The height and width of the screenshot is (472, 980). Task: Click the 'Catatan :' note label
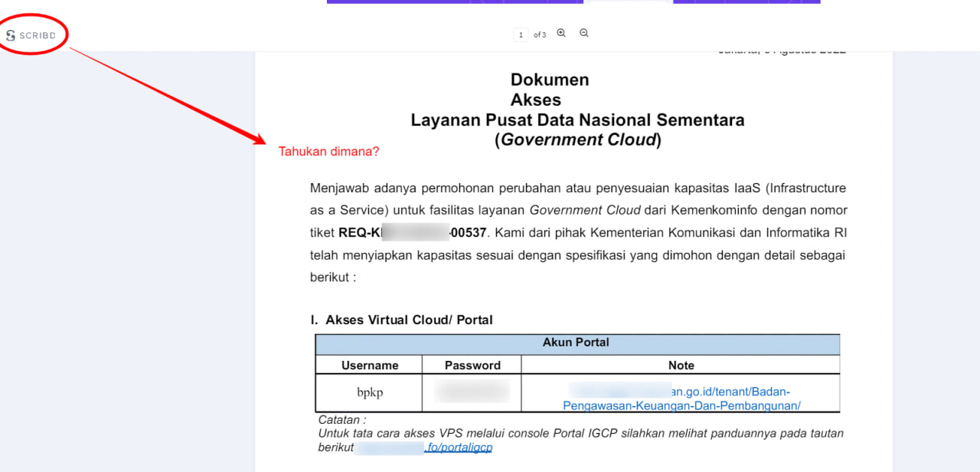341,421
